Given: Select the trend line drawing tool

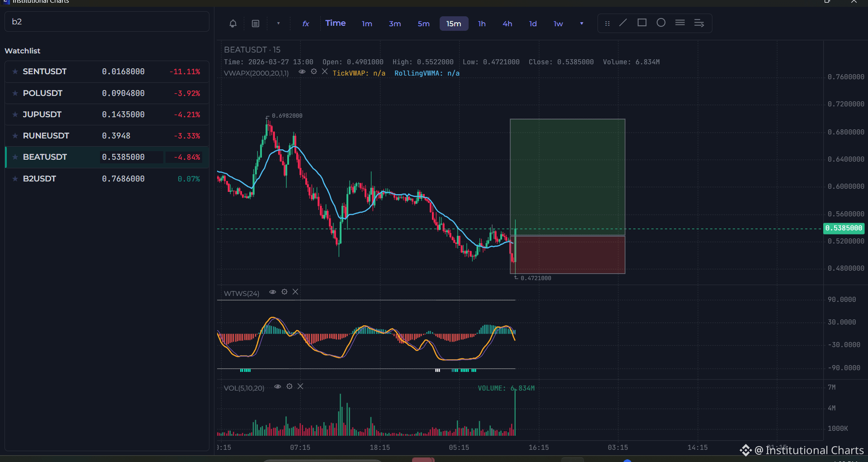Looking at the screenshot, I should (623, 23).
